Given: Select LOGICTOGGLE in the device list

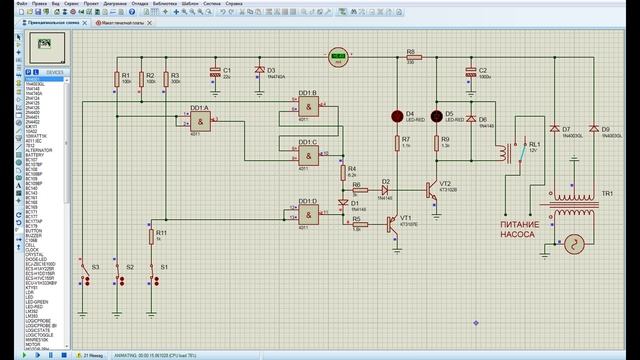Looking at the screenshot, I should point(39,335).
